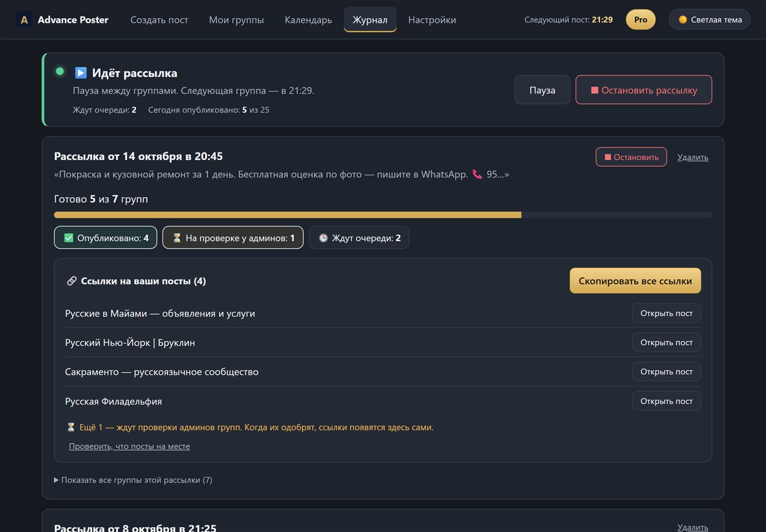
Task: Open post for Русские в Майами group
Action: (666, 313)
